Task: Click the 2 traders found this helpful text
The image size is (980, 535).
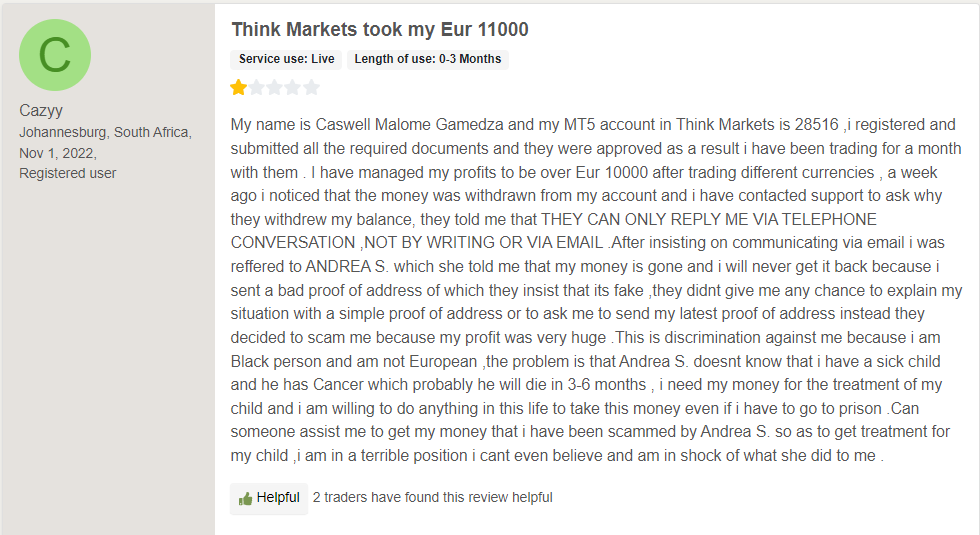Action: point(432,498)
